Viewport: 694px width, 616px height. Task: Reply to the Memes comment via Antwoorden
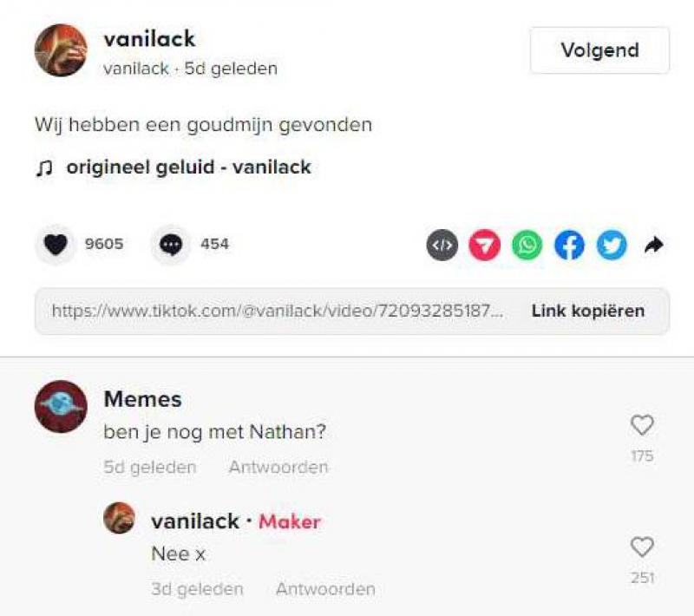click(x=278, y=468)
